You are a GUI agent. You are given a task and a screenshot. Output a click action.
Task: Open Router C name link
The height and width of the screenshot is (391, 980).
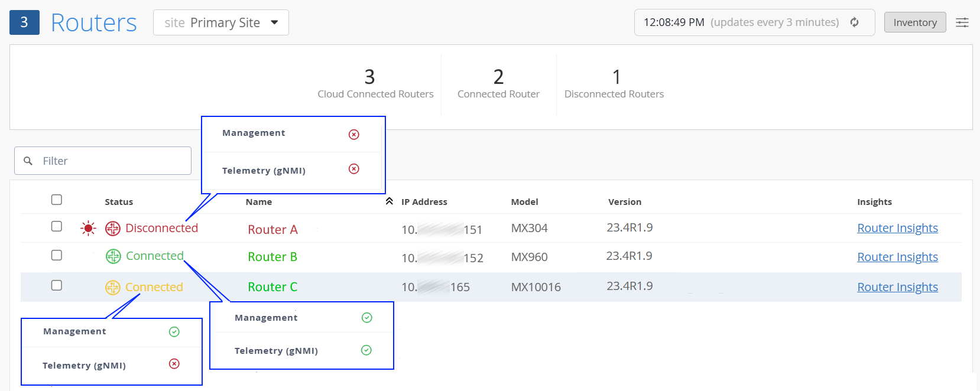click(x=272, y=287)
